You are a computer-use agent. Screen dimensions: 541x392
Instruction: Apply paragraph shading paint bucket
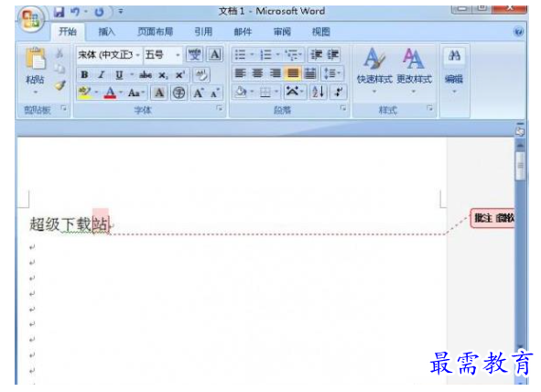[x=241, y=92]
